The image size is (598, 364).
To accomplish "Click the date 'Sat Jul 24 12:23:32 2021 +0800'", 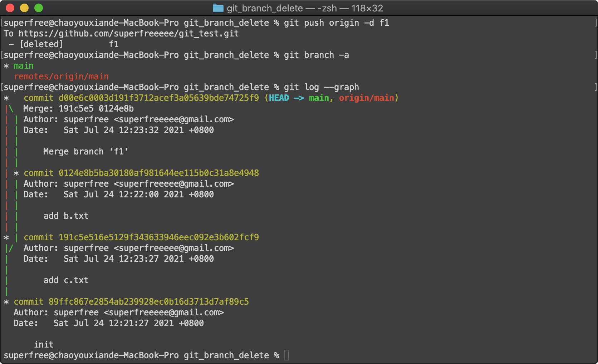I will 139,130.
